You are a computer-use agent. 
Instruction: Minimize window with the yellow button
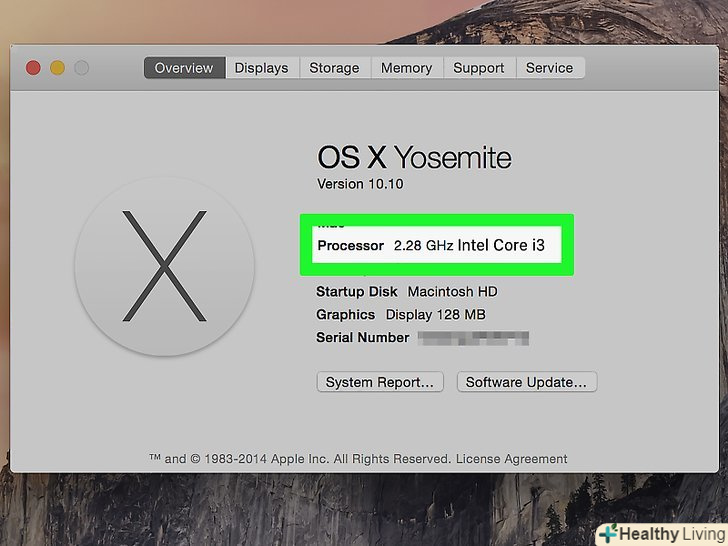click(x=58, y=68)
